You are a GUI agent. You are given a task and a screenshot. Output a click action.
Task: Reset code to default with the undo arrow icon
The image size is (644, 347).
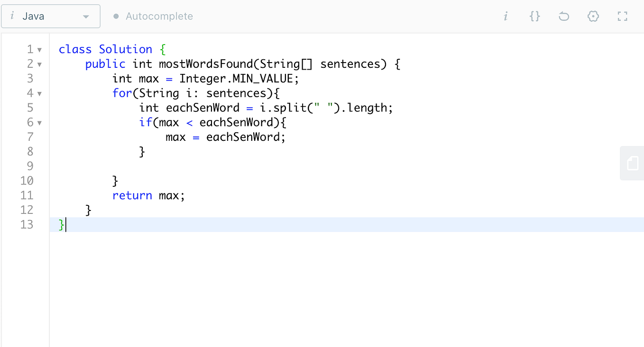(564, 17)
